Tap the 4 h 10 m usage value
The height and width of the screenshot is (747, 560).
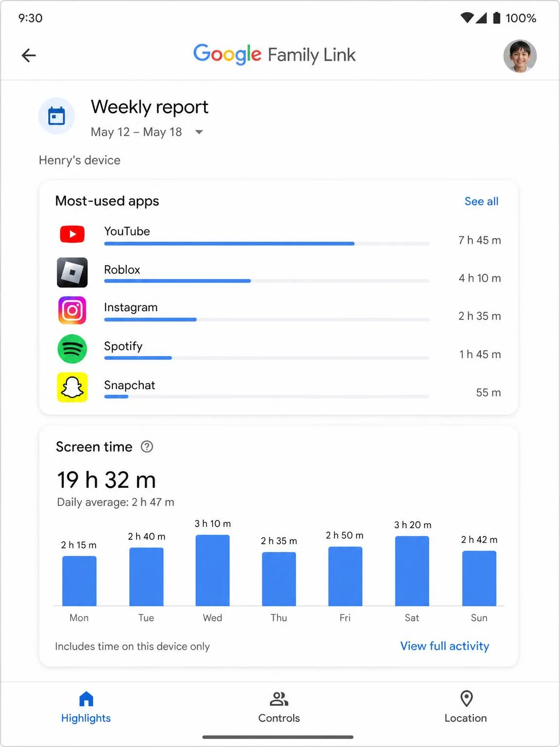pos(479,278)
